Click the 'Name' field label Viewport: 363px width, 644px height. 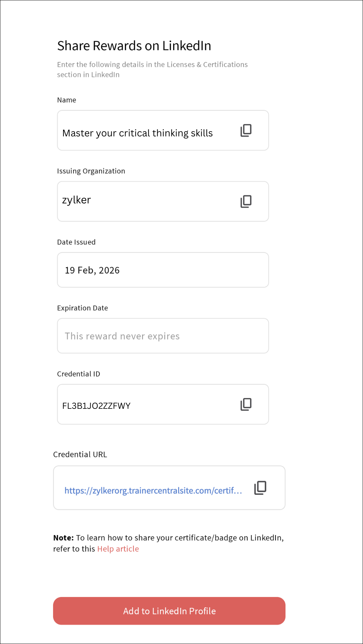(x=66, y=100)
